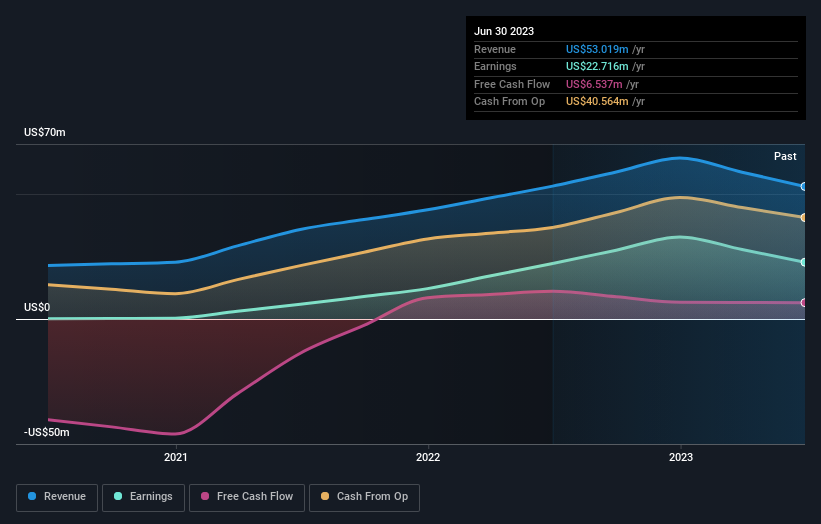This screenshot has height=524, width=821.
Task: Click the US$6.537m free cash flow value
Action: pos(594,84)
